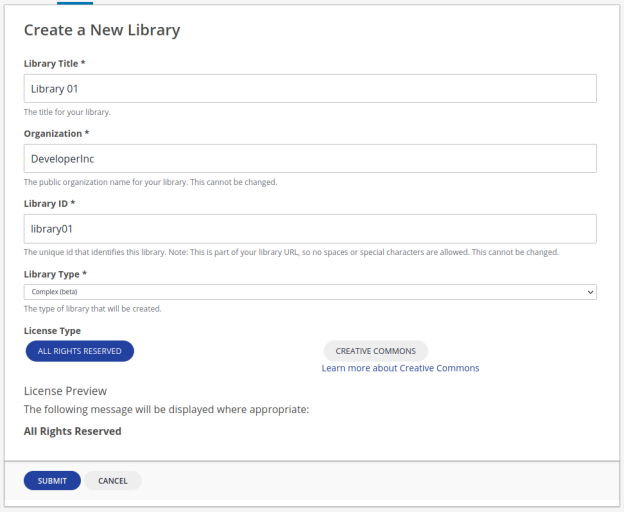Focus the Organization field containing DeveloperInc
The image size is (624, 512).
310,158
